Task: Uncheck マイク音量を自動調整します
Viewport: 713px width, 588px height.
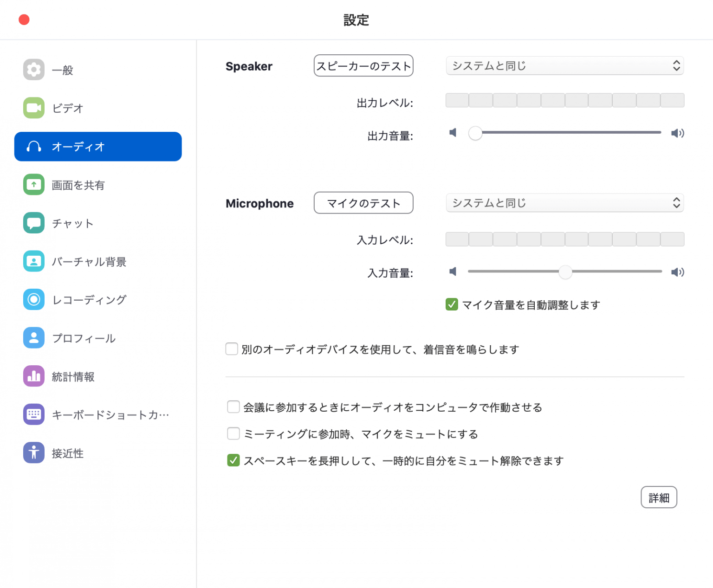Action: pyautogui.click(x=451, y=304)
